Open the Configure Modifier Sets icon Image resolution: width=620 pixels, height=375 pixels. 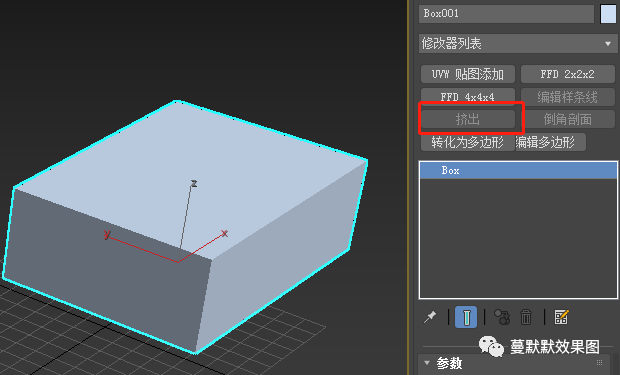561,317
